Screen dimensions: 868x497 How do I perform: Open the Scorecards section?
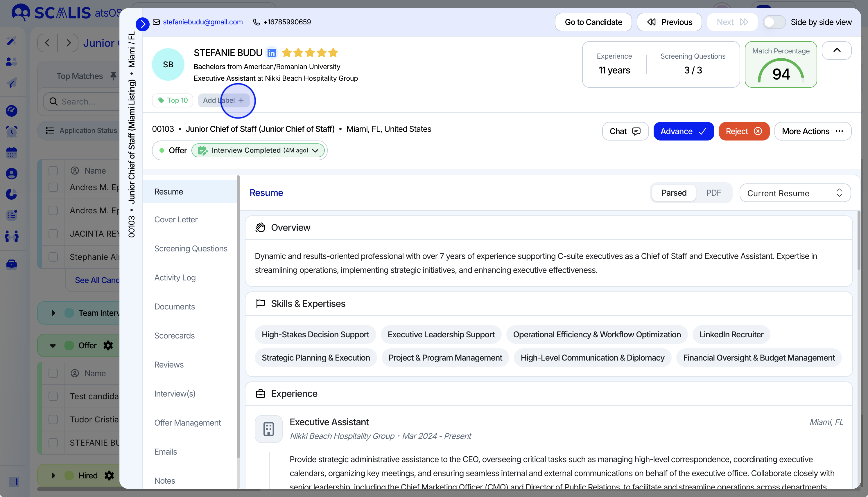pyautogui.click(x=174, y=336)
